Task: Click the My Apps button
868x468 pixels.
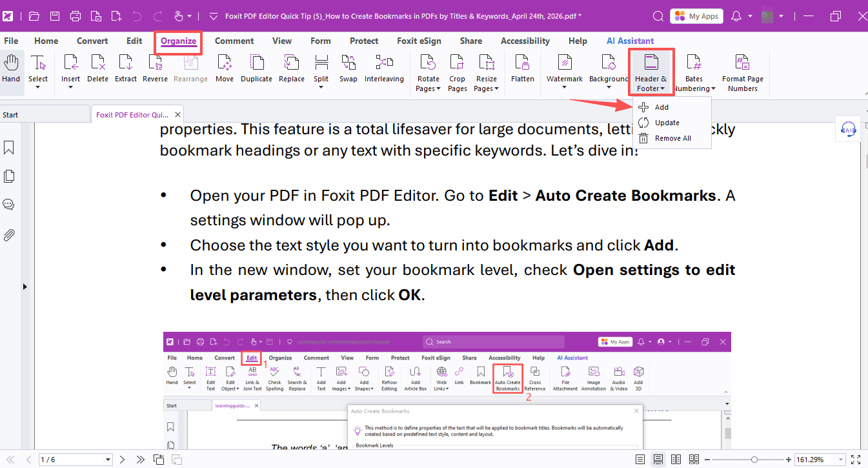Action: (696, 16)
